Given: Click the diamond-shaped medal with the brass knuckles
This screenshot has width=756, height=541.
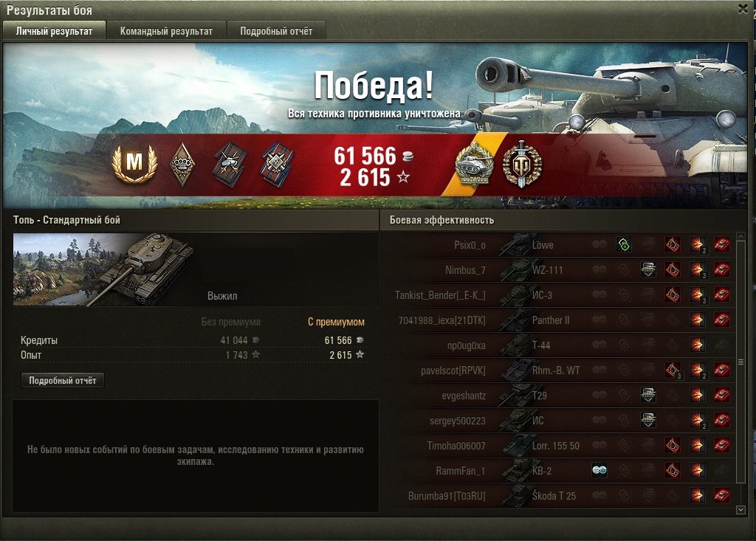Looking at the screenshot, I should tap(183, 165).
